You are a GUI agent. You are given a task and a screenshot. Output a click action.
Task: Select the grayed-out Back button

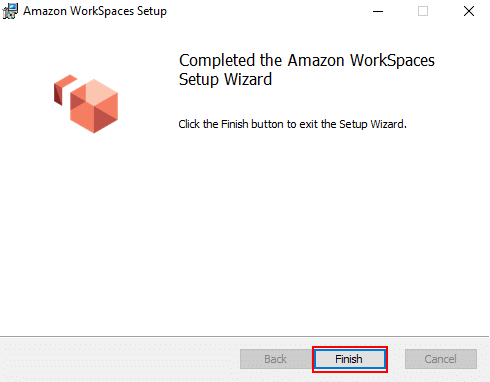[x=276, y=359]
